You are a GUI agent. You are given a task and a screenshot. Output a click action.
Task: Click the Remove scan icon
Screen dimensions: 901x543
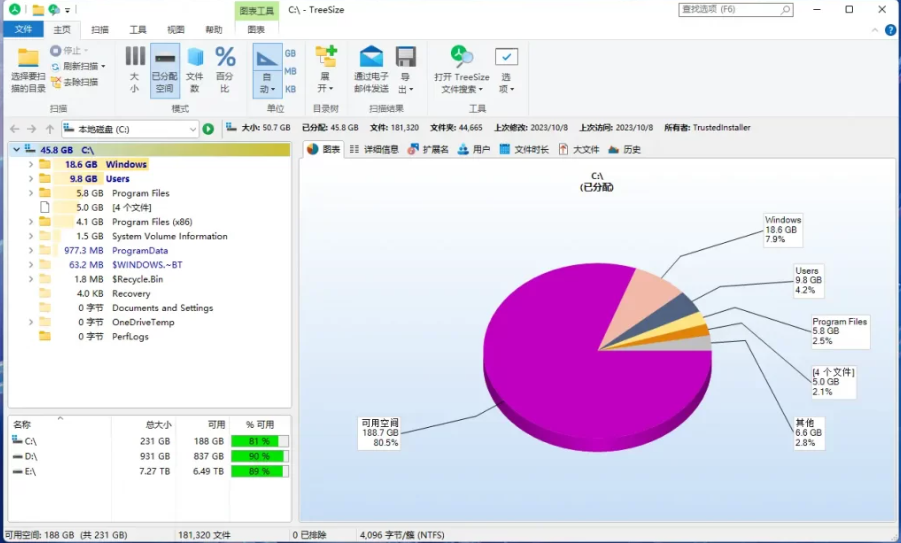[x=56, y=82]
